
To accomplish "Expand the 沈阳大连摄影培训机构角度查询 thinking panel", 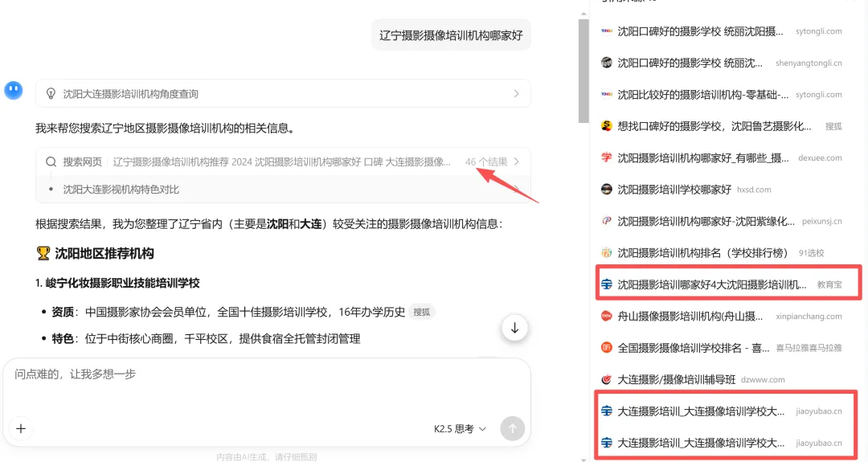I will click(283, 93).
